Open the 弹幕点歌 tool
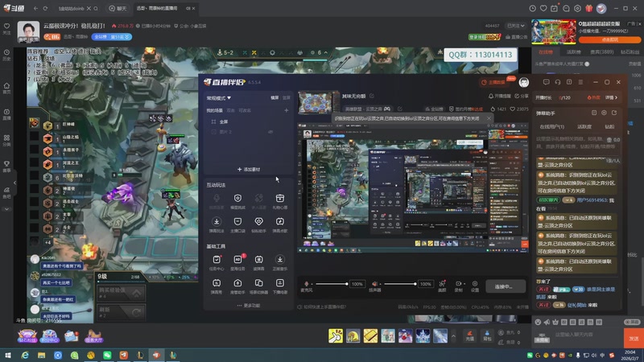The image size is (644, 362). [x=279, y=224]
